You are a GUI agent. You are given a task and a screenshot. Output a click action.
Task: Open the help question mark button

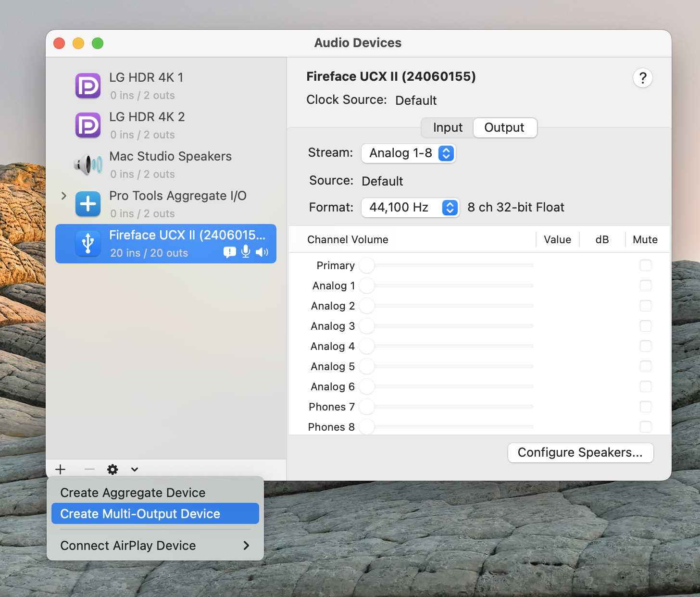click(643, 78)
